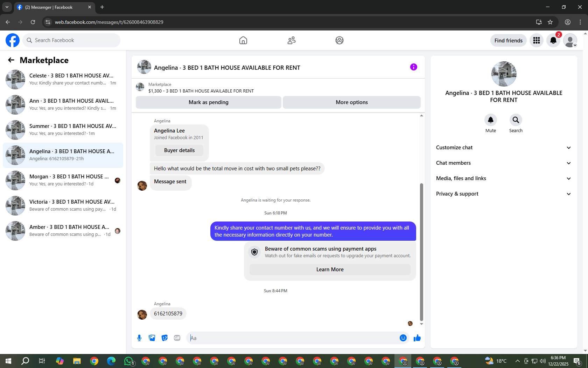Image resolution: width=588 pixels, height=368 pixels.
Task: Send a thumbs-up like
Action: (417, 338)
